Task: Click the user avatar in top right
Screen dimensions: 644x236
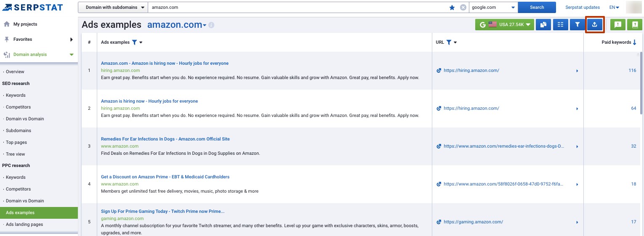Action: click(x=633, y=7)
